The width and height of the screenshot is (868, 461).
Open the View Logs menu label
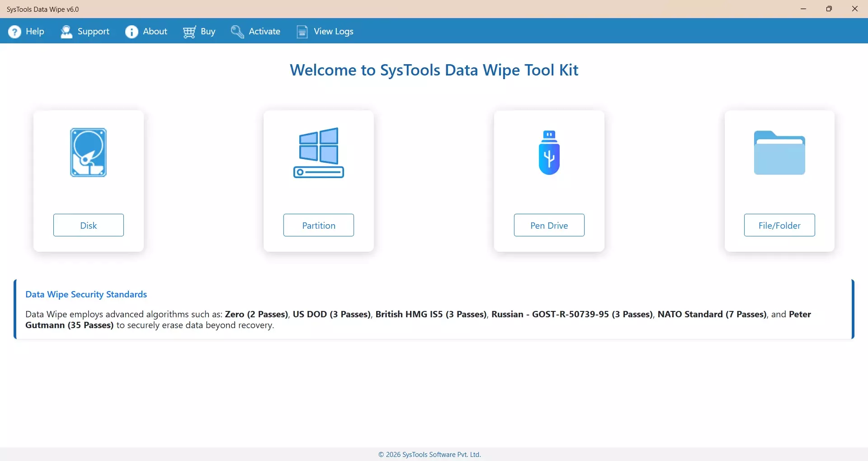tap(334, 31)
